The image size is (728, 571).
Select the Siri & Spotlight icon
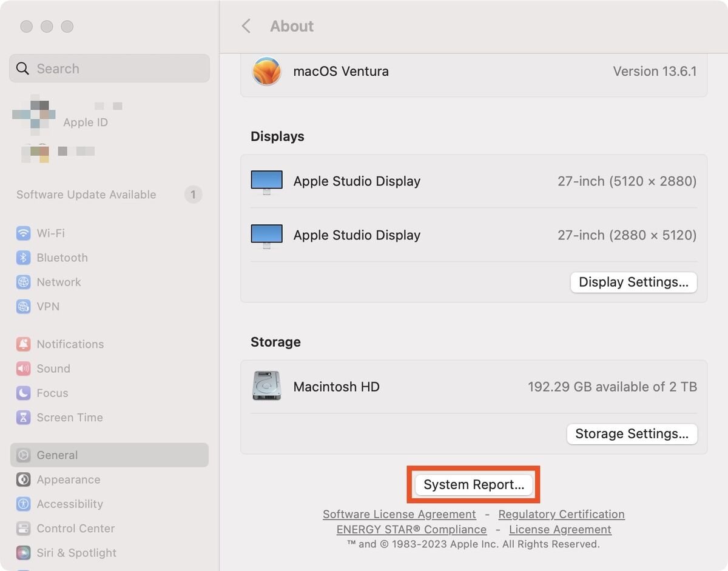pos(23,553)
